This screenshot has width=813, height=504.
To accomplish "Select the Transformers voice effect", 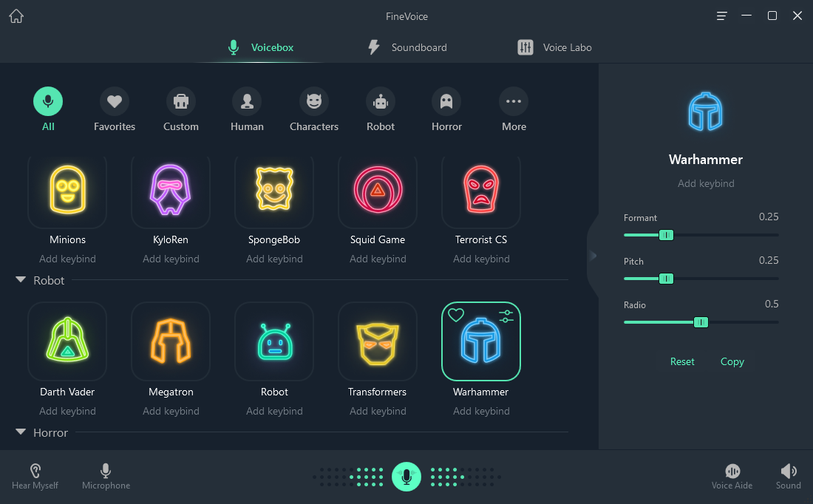I will tap(378, 341).
